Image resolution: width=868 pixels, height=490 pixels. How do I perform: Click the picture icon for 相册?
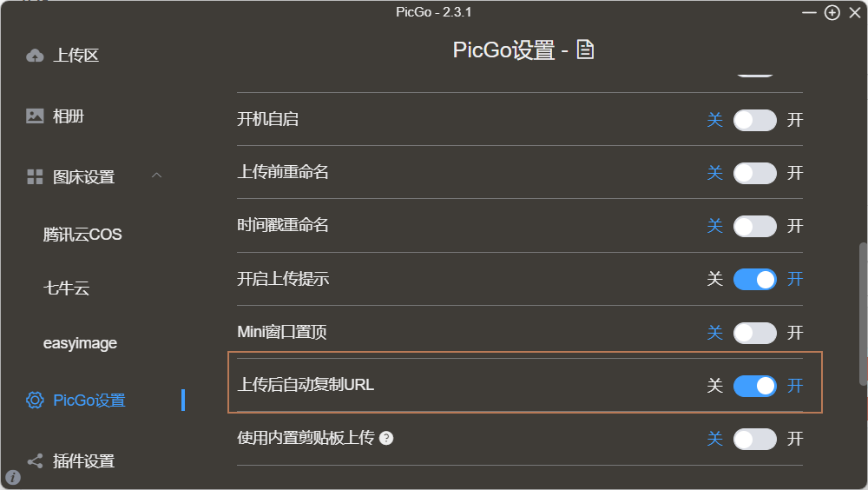(35, 116)
